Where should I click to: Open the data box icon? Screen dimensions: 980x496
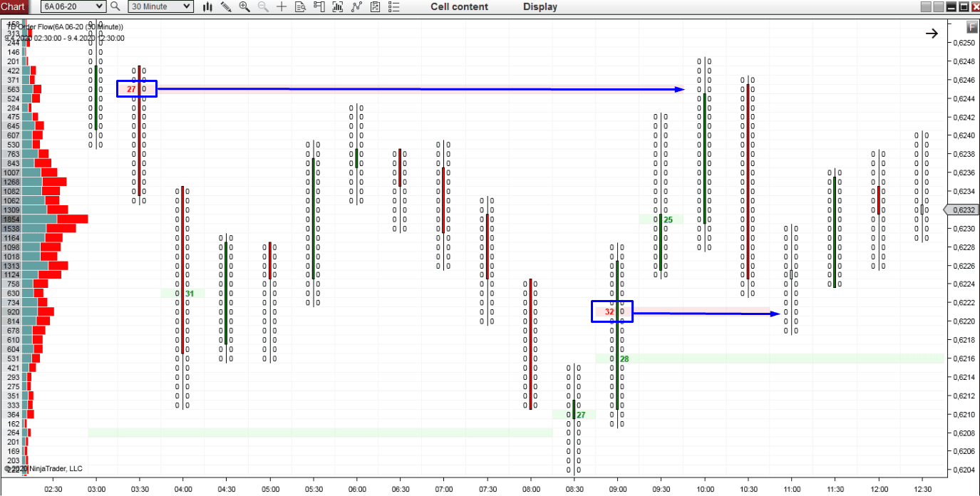[300, 6]
